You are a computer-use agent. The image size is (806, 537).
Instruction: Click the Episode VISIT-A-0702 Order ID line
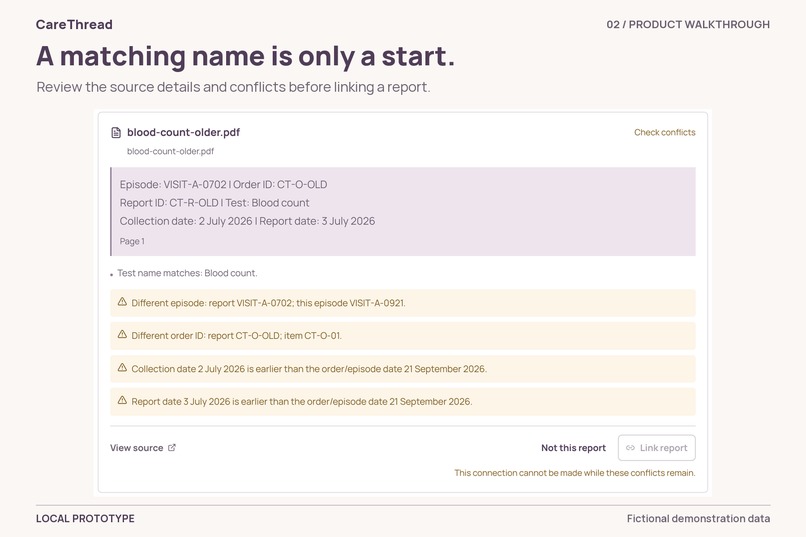[223, 184]
